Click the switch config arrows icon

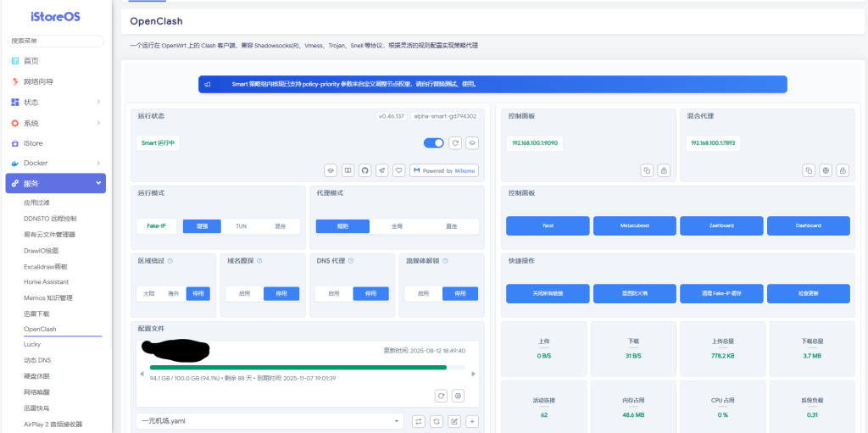click(419, 421)
